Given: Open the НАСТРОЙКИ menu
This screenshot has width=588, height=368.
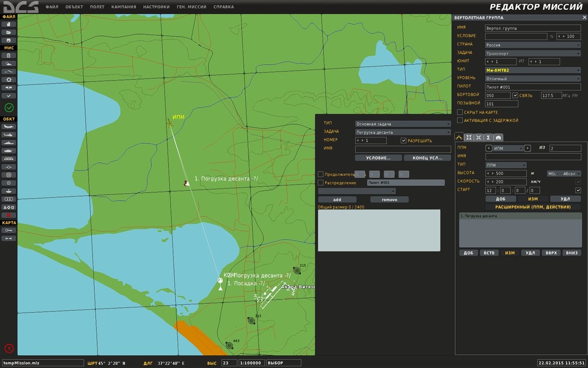Looking at the screenshot, I should click(x=156, y=7).
